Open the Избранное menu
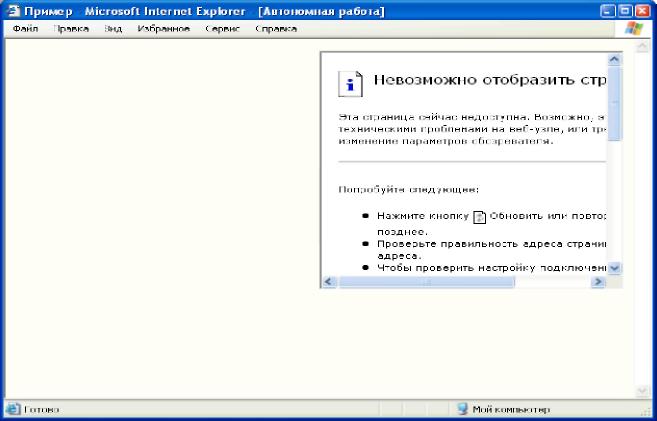The width and height of the screenshot is (657, 421). 163,29
